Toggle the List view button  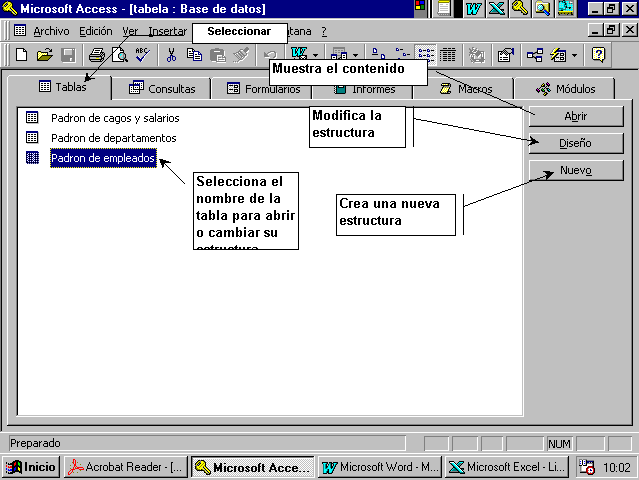click(425, 55)
